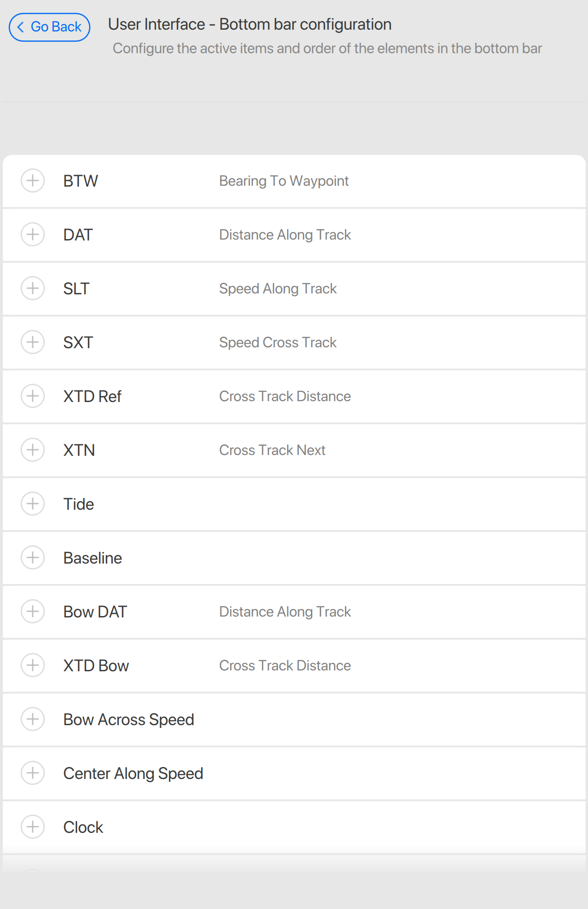
Task: Click the Cross Track Next row text
Action: click(272, 450)
